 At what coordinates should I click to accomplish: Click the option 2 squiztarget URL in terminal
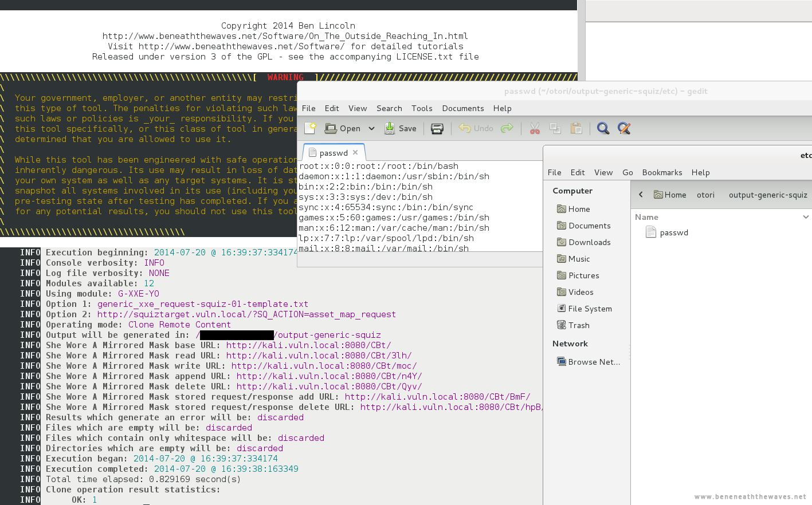pos(246,314)
